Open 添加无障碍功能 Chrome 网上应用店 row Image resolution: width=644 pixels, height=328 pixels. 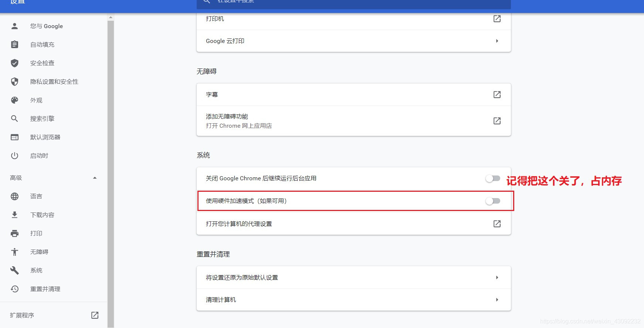click(354, 121)
